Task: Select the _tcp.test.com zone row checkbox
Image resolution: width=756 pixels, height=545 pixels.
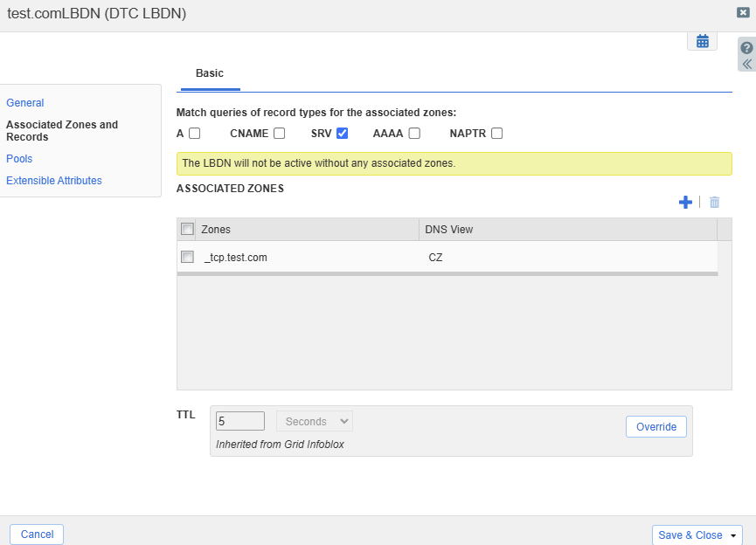Action: pos(187,257)
